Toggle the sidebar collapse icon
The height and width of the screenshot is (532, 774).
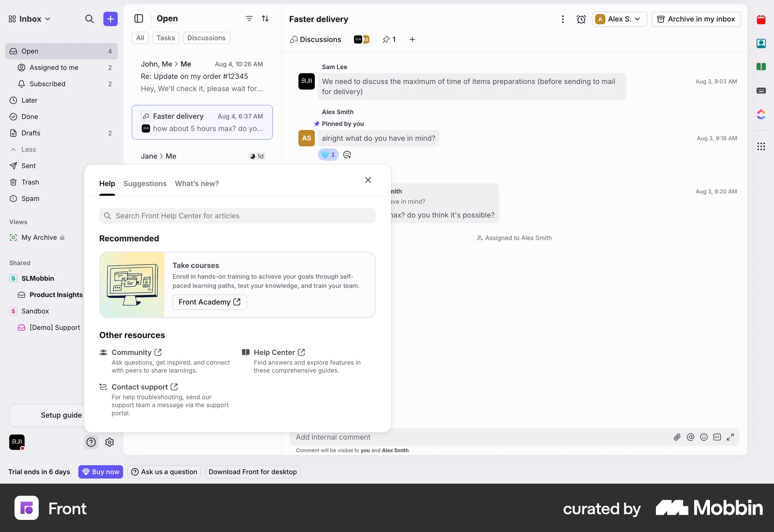pyautogui.click(x=139, y=19)
